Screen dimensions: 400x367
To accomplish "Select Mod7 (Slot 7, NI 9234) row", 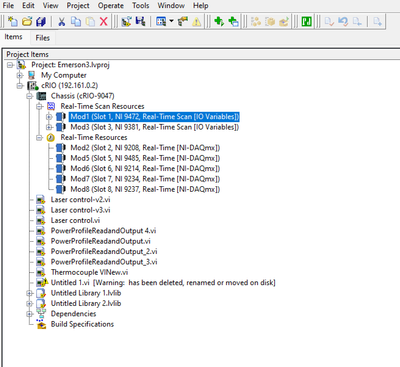I will point(145,179).
